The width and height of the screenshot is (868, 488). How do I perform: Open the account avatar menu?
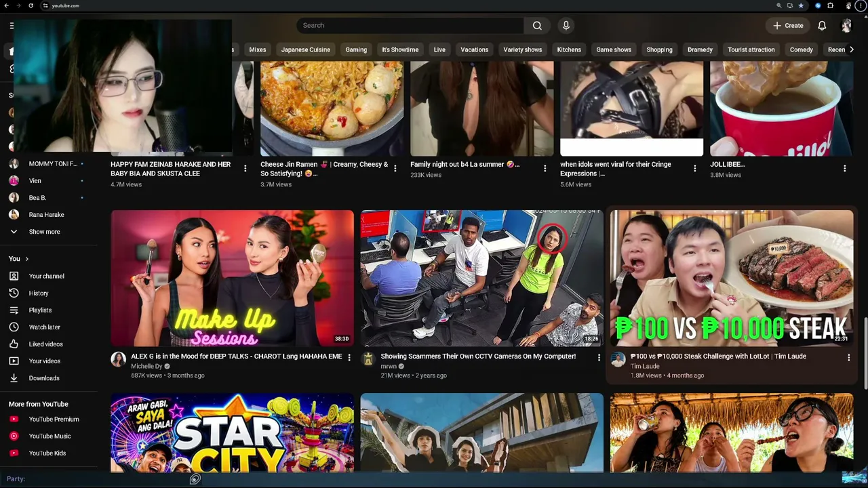click(846, 26)
